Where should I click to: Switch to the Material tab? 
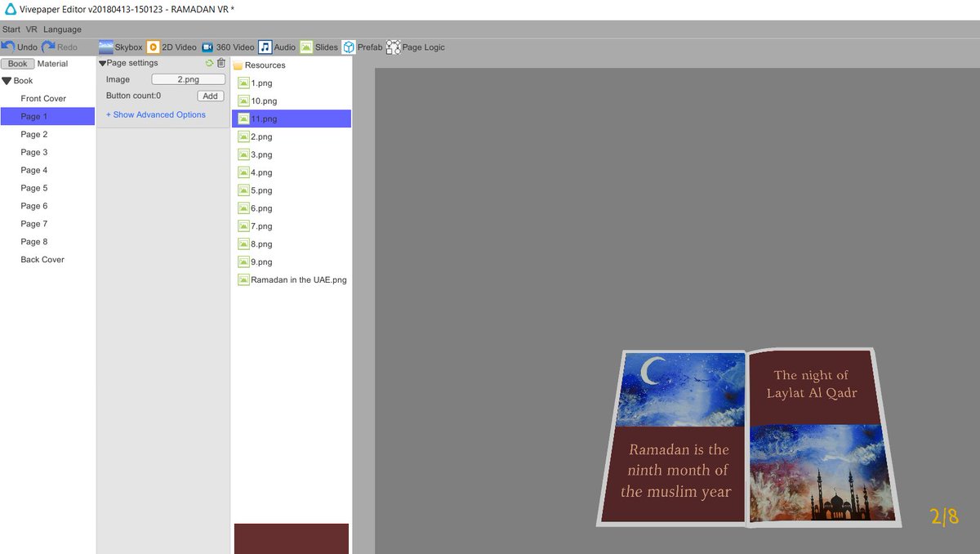(x=52, y=64)
